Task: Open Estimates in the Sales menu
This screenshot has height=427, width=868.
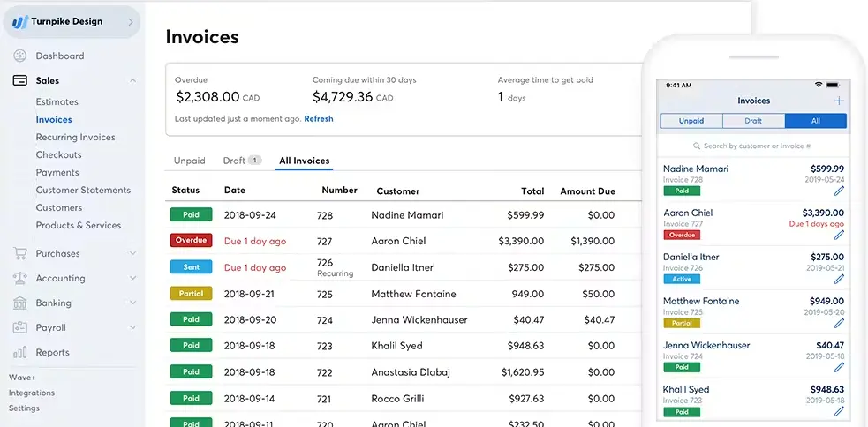Action: tap(57, 101)
